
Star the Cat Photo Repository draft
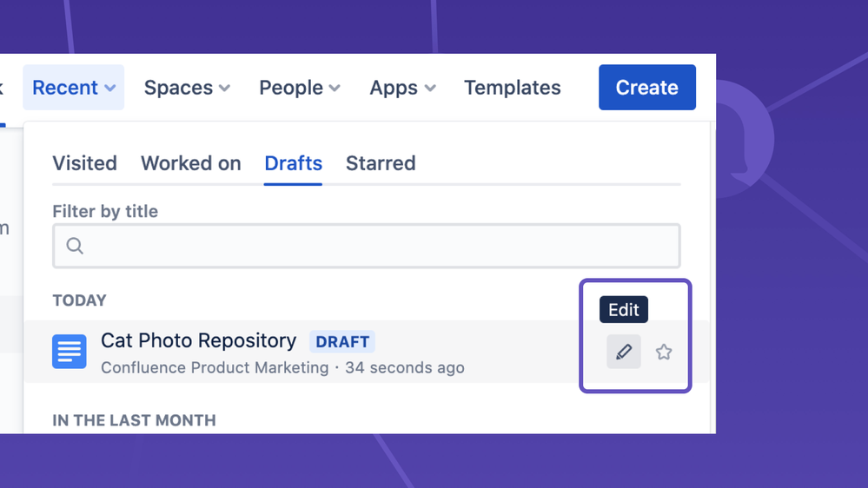pos(664,352)
